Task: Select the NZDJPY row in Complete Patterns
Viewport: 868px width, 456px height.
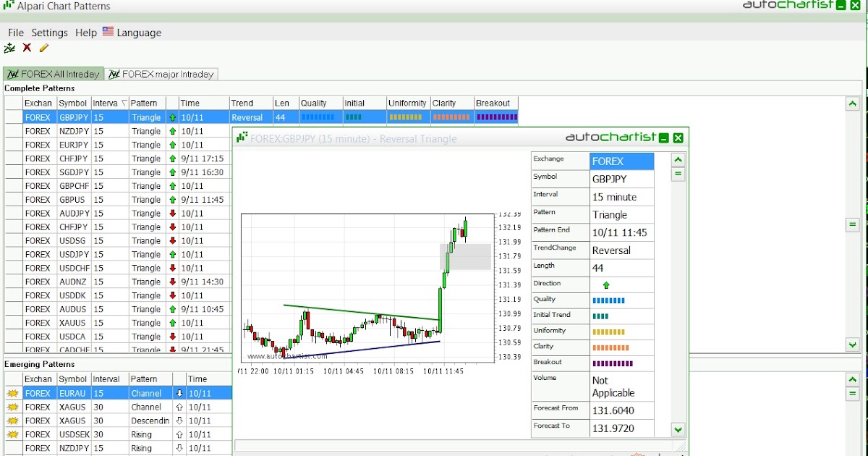Action: (x=118, y=131)
